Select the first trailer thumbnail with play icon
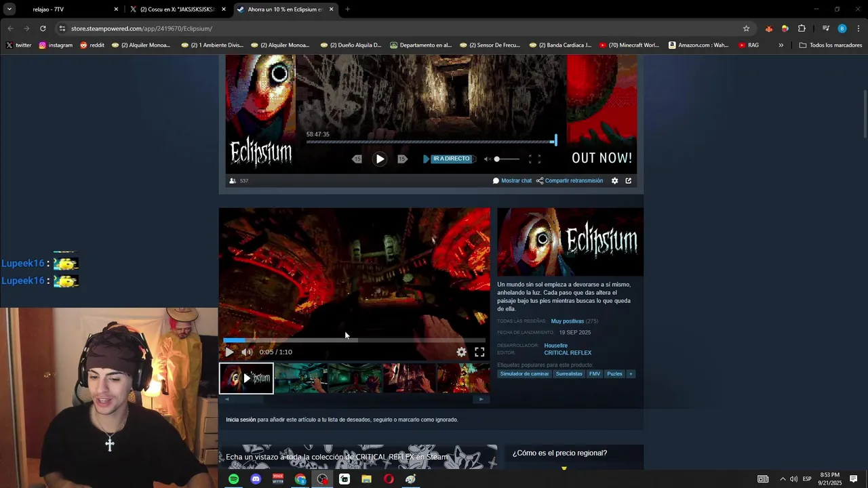This screenshot has height=488, width=868. (x=246, y=378)
